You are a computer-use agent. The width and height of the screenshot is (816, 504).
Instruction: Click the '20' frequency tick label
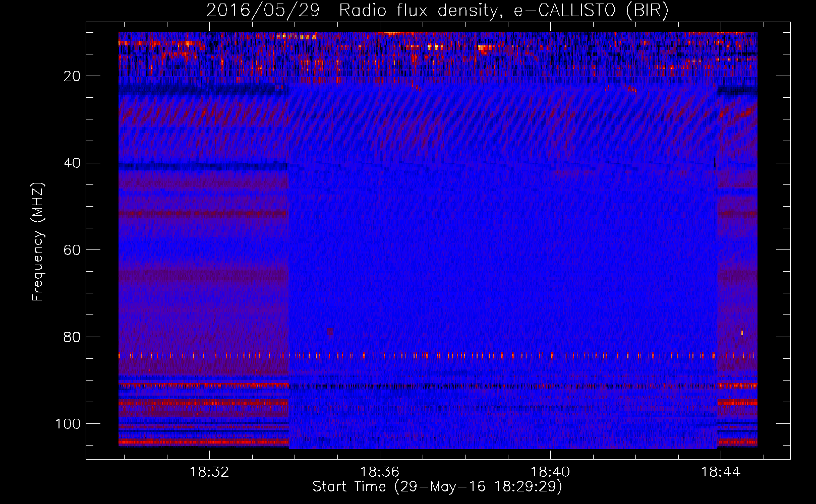(x=72, y=76)
